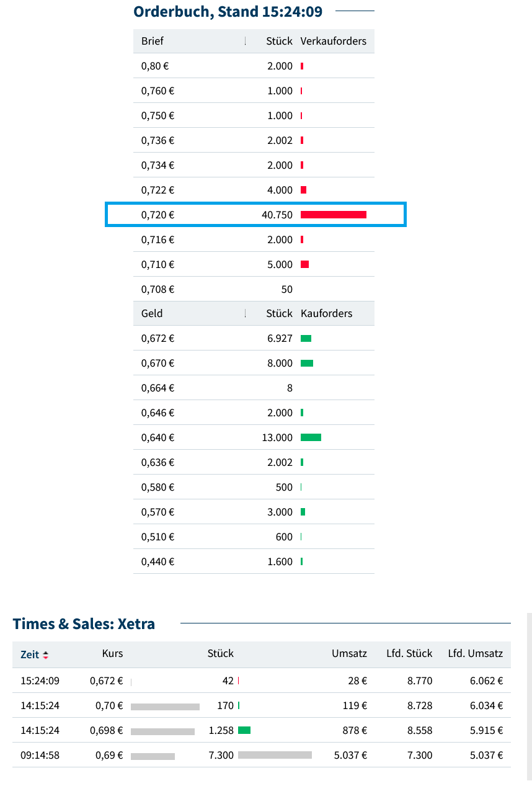Click the red bar beside 5.000 Stück

tap(304, 264)
